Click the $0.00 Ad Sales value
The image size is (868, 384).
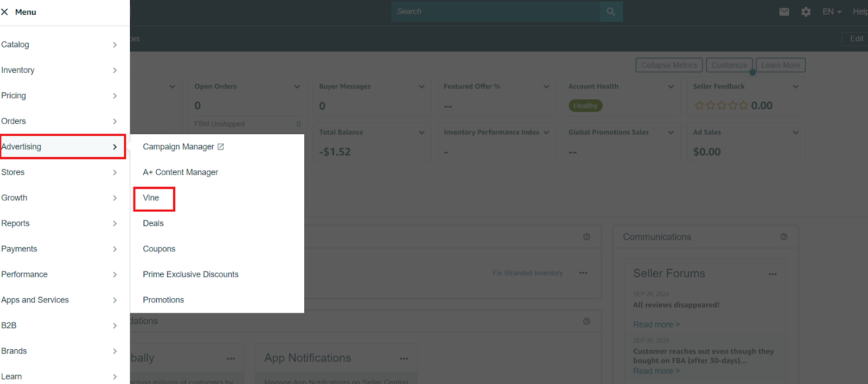point(707,152)
